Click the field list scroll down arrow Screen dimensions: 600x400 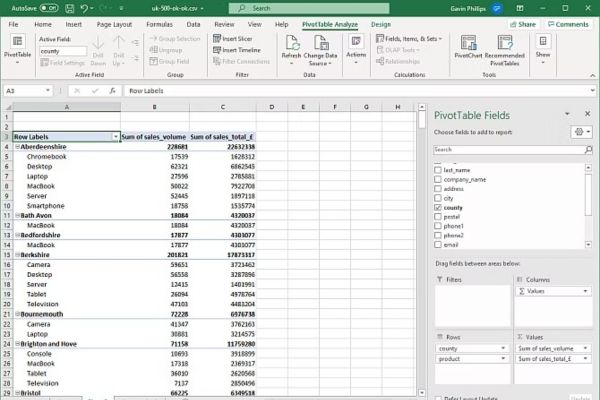pyautogui.click(x=588, y=245)
